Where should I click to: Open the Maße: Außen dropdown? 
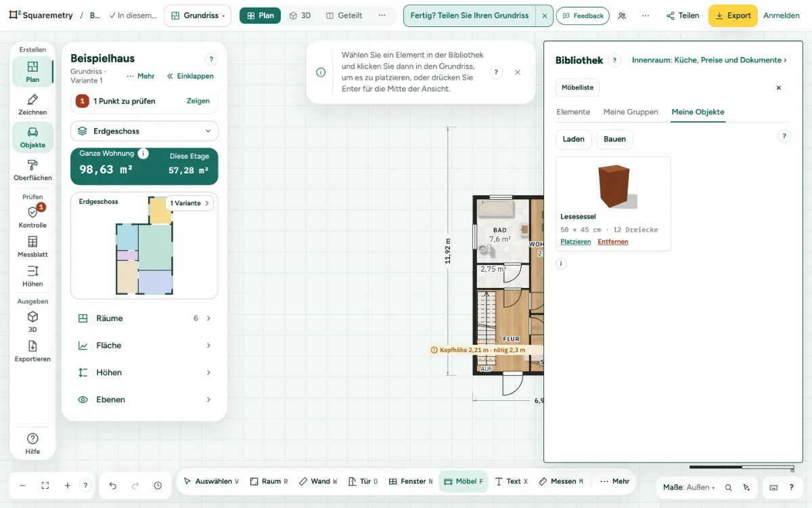pos(689,487)
